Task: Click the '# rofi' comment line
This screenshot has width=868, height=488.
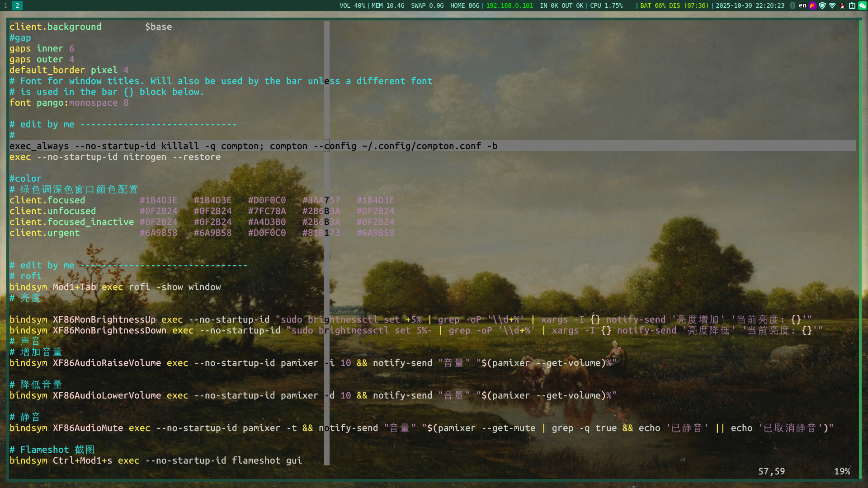Action: [x=26, y=276]
